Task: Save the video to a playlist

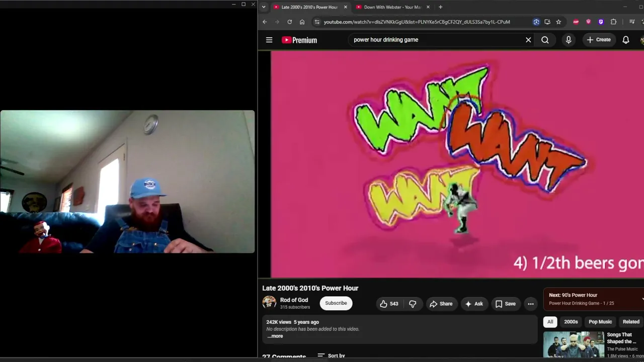Action: click(x=505, y=304)
